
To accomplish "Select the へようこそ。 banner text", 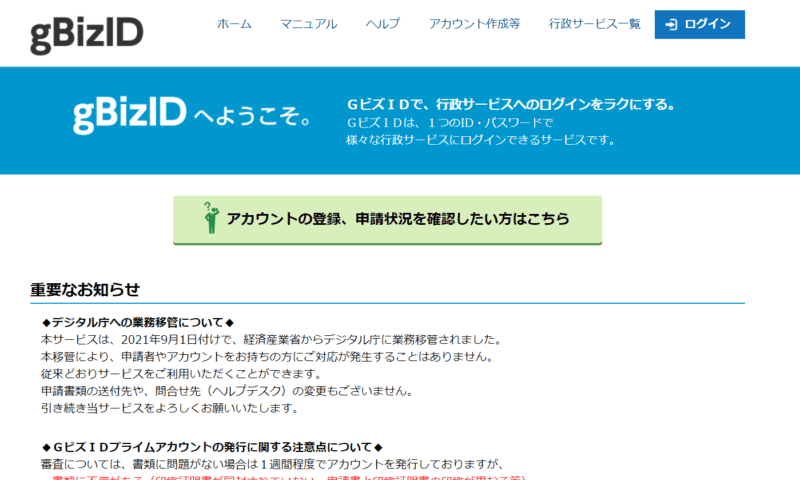I will pos(253,117).
